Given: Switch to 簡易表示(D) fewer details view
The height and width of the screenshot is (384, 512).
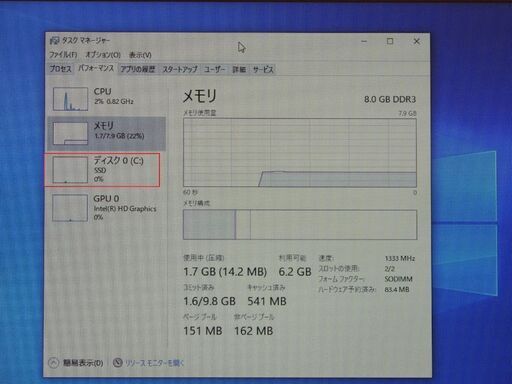Looking at the screenshot, I should [83, 363].
